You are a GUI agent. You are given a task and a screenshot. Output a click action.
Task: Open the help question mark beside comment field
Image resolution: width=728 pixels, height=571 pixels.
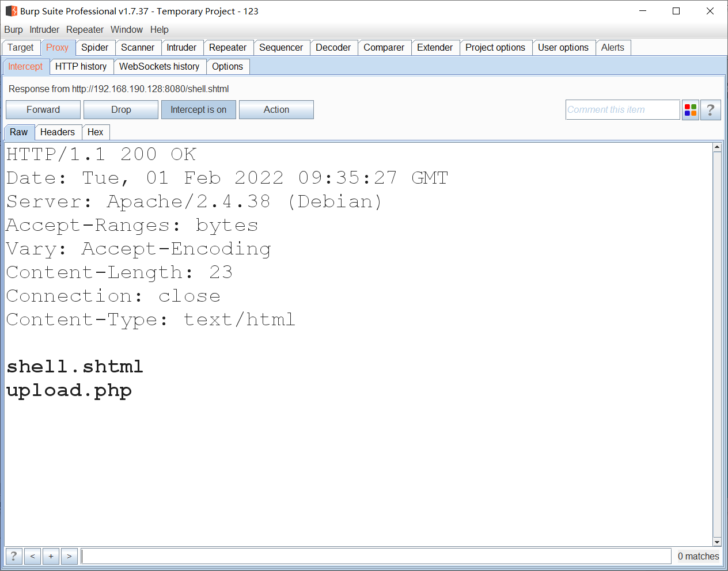[x=711, y=110]
